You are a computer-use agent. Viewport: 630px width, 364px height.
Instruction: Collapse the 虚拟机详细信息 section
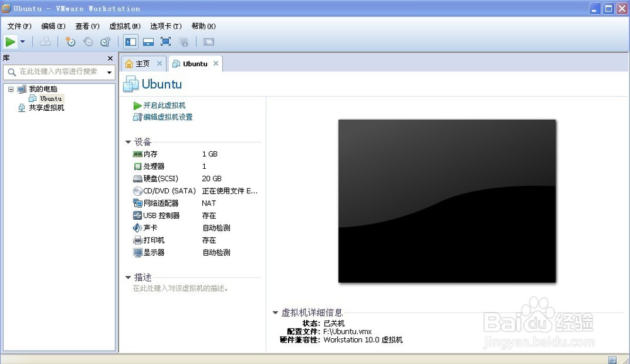(x=275, y=312)
